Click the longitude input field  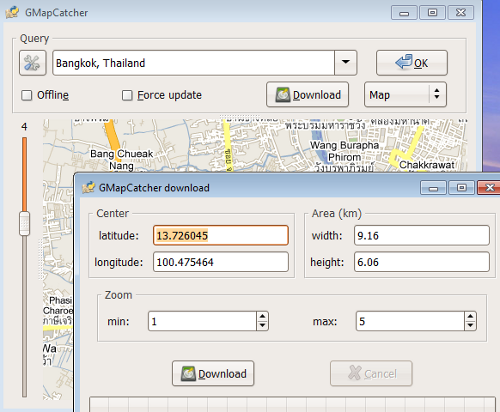pyautogui.click(x=221, y=262)
